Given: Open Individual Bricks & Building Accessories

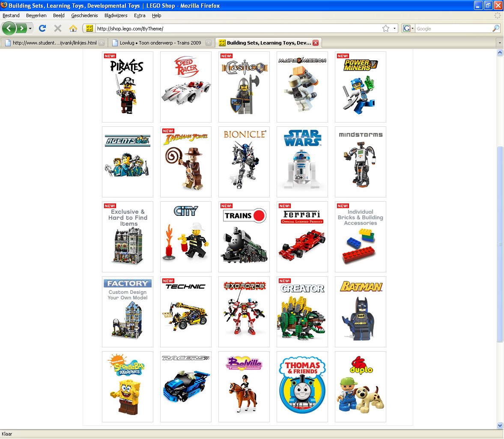Looking at the screenshot, I should (360, 236).
